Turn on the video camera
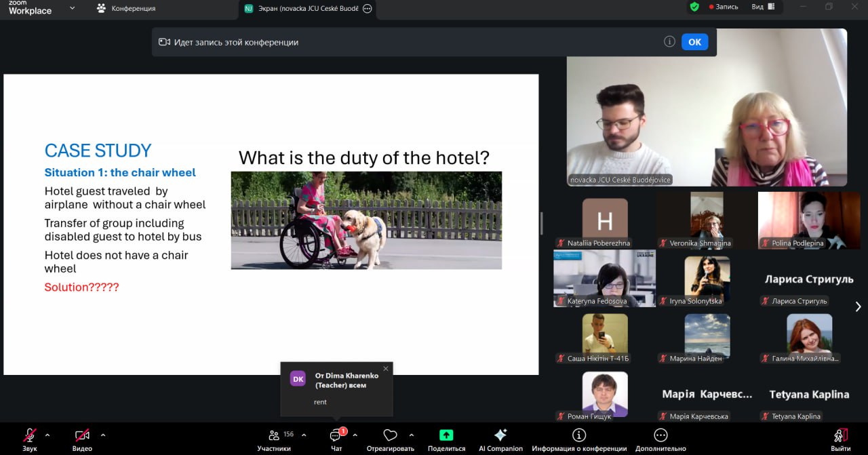The image size is (868, 455). (x=82, y=436)
